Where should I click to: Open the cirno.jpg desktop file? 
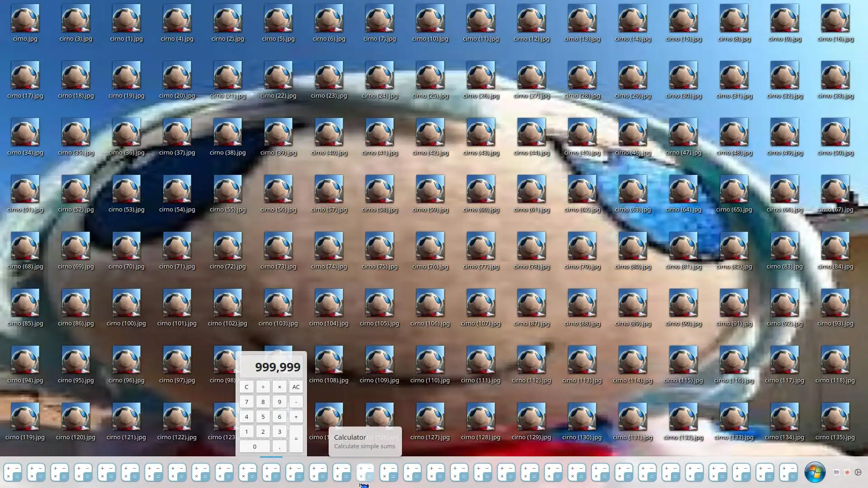pos(25,19)
